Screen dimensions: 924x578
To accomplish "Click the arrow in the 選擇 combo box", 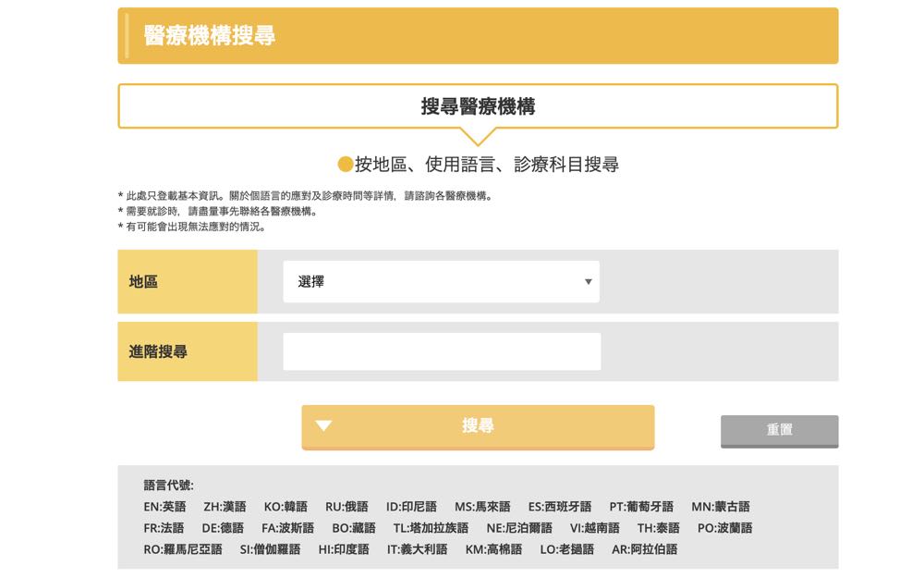I will coord(588,282).
